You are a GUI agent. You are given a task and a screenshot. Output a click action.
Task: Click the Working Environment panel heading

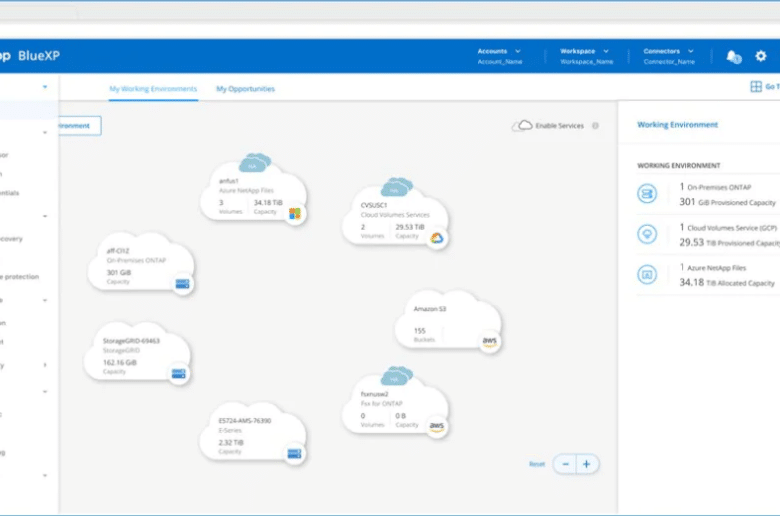678,125
